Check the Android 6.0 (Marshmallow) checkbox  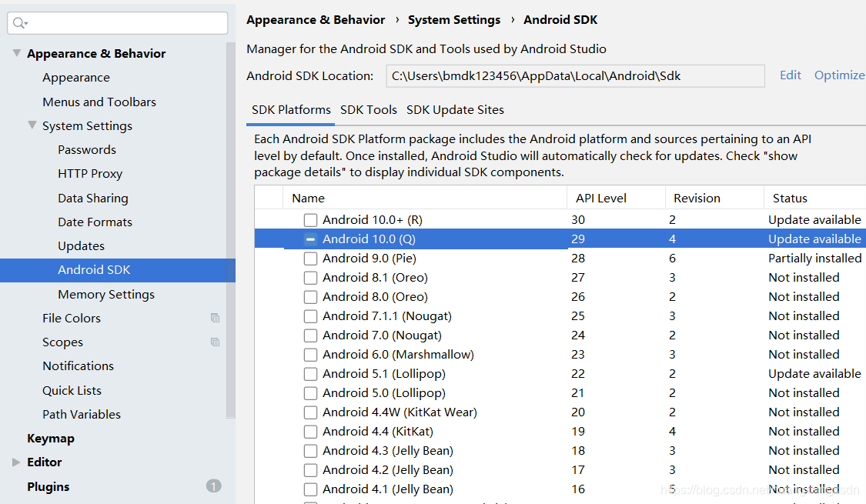310,355
